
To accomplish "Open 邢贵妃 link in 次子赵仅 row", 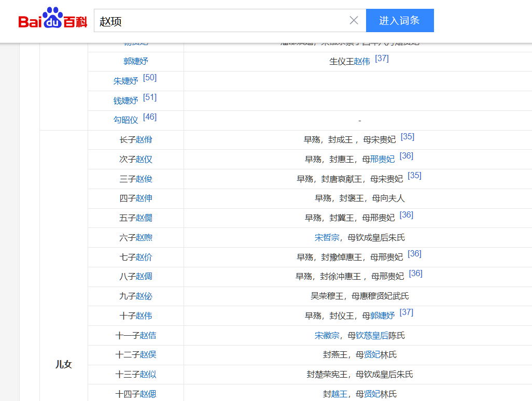I will point(382,159).
